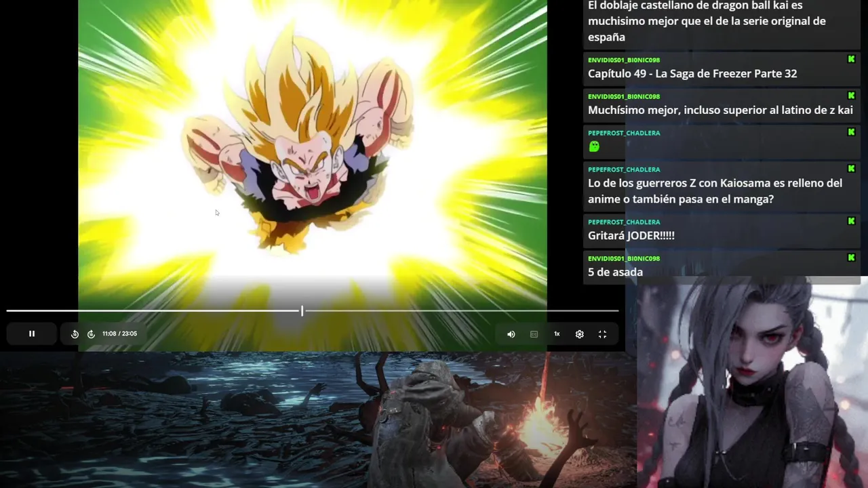Open username above 5 de asada message

point(623,258)
